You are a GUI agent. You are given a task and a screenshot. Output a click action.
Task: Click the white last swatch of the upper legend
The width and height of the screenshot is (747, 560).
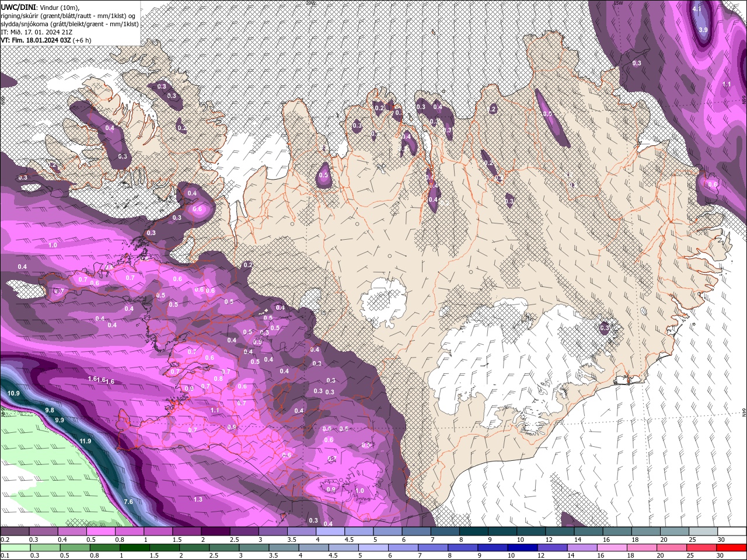coord(732,531)
